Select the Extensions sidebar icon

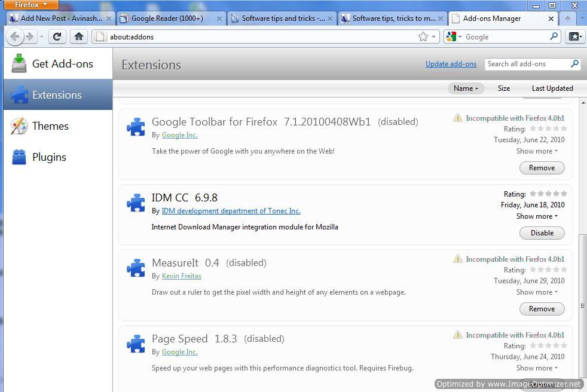pos(57,95)
